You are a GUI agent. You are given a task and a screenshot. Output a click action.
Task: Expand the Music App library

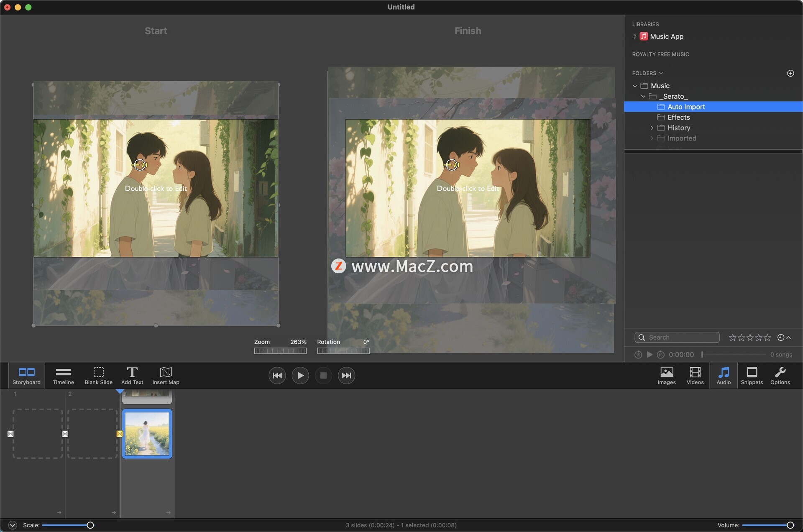click(635, 36)
